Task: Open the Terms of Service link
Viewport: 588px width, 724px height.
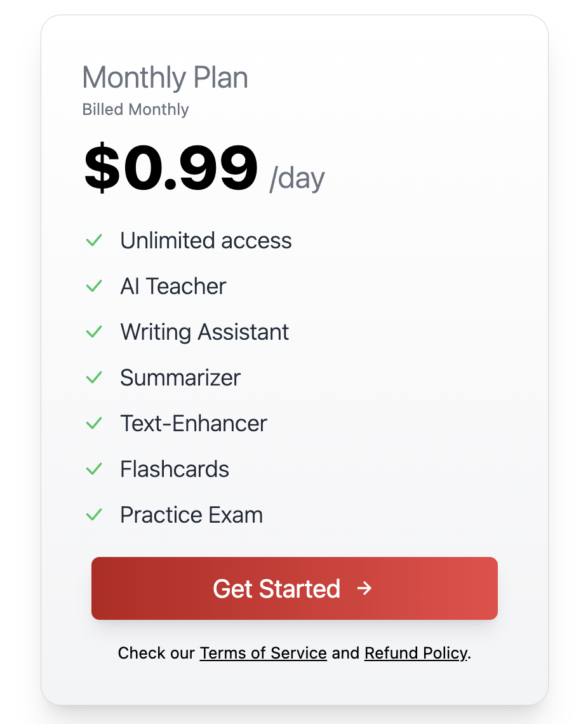Action: (263, 653)
